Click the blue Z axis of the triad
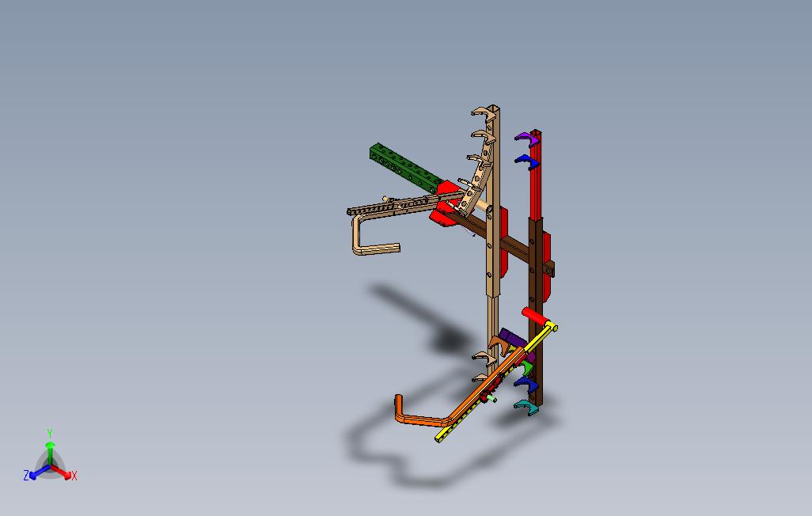Screen dimensions: 812x516 (38, 472)
